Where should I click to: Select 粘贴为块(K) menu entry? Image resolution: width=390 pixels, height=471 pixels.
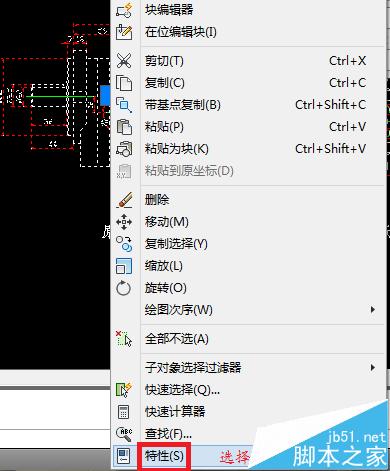(x=176, y=149)
